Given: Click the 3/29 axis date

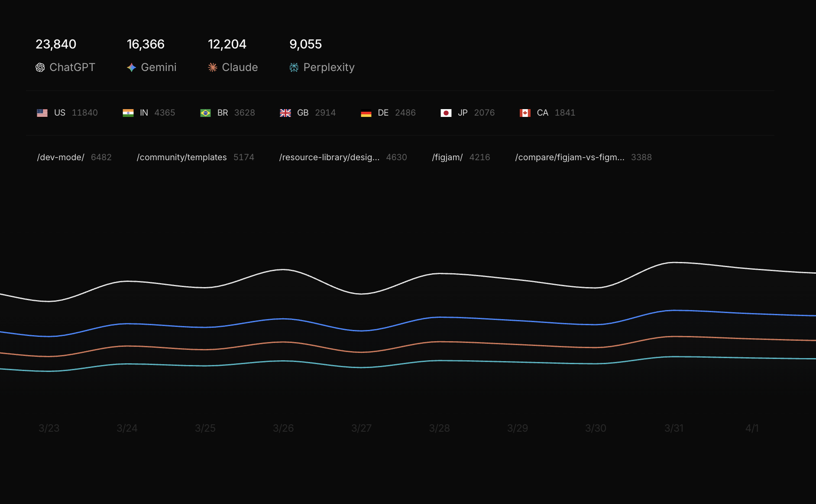Looking at the screenshot, I should tap(518, 428).
